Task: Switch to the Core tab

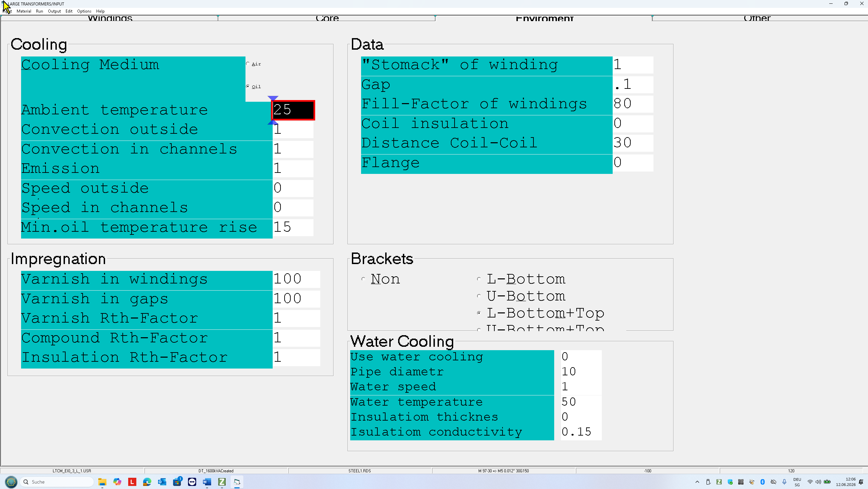Action: pyautogui.click(x=327, y=18)
